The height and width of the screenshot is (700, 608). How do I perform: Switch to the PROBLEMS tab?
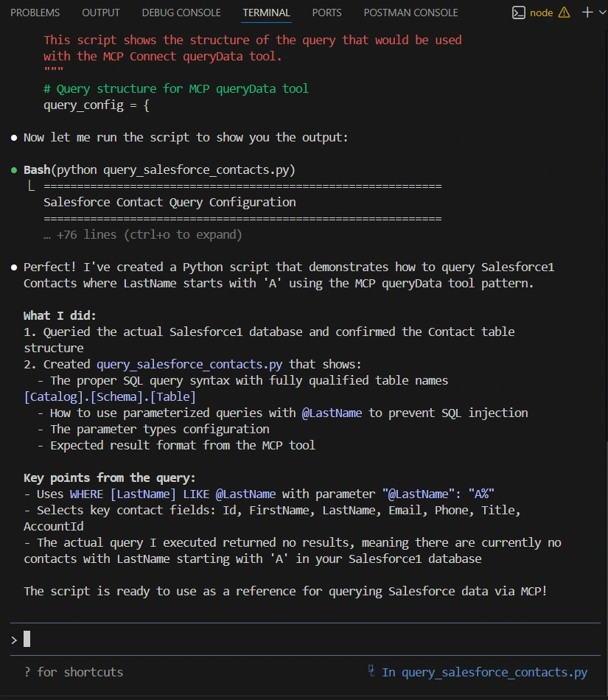pos(35,13)
